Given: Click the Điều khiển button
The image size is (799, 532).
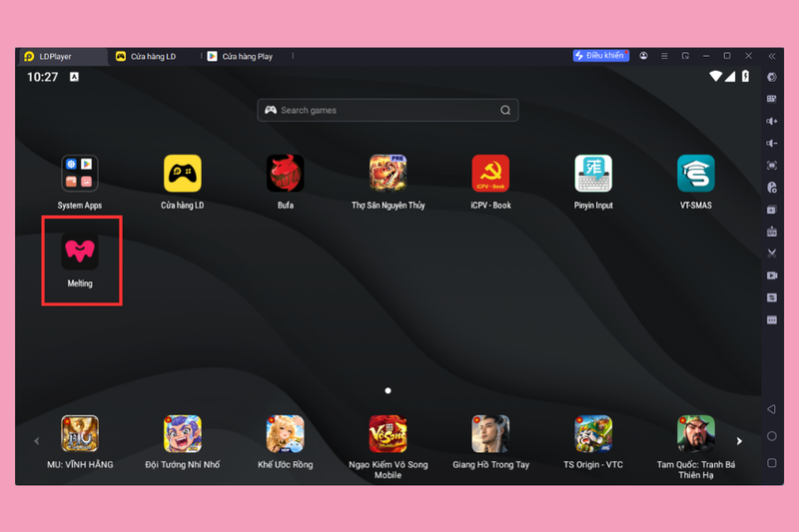Looking at the screenshot, I should click(x=601, y=56).
